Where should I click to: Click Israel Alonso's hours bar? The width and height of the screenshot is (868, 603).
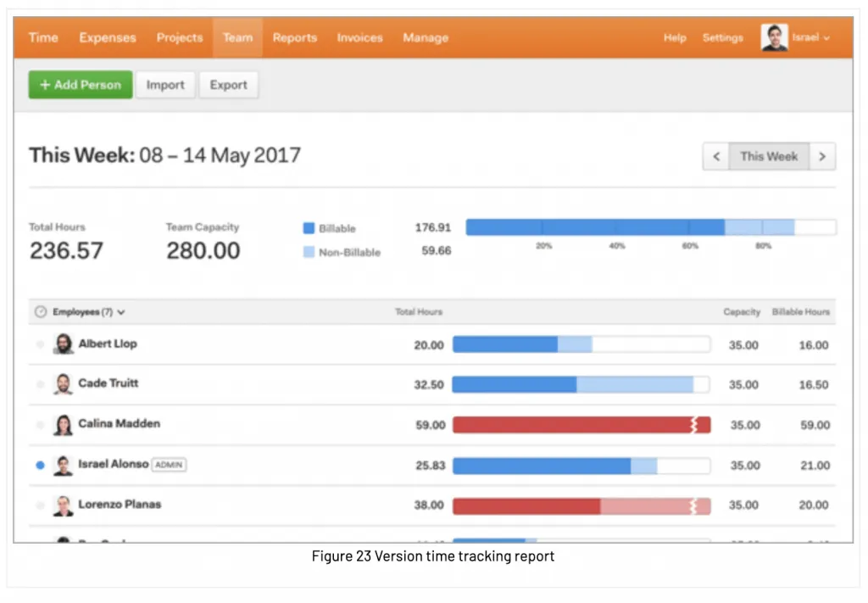pyautogui.click(x=581, y=466)
